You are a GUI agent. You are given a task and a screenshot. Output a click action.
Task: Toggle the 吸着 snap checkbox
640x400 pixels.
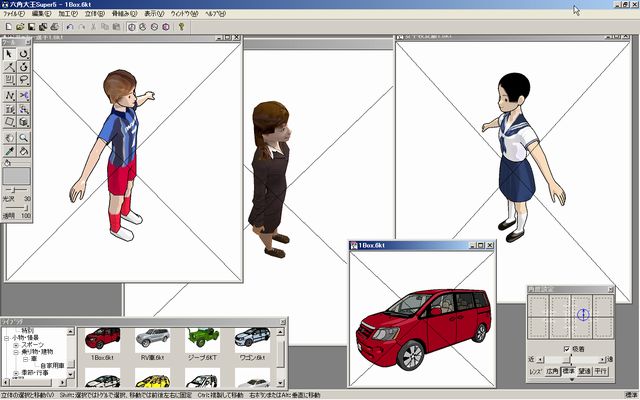coord(568,348)
